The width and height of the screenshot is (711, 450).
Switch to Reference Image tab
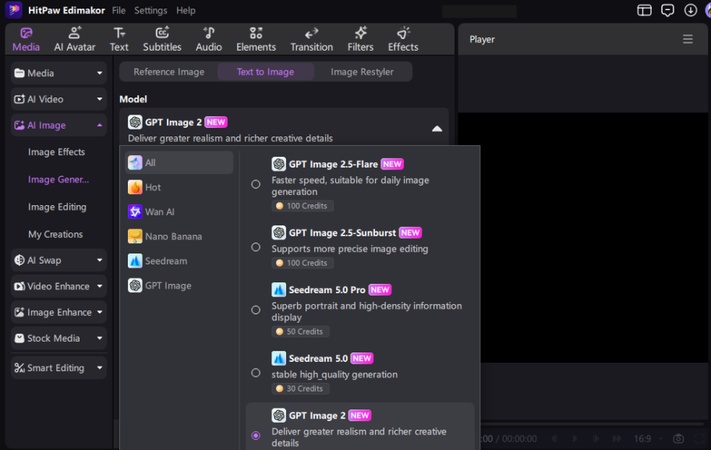[169, 72]
